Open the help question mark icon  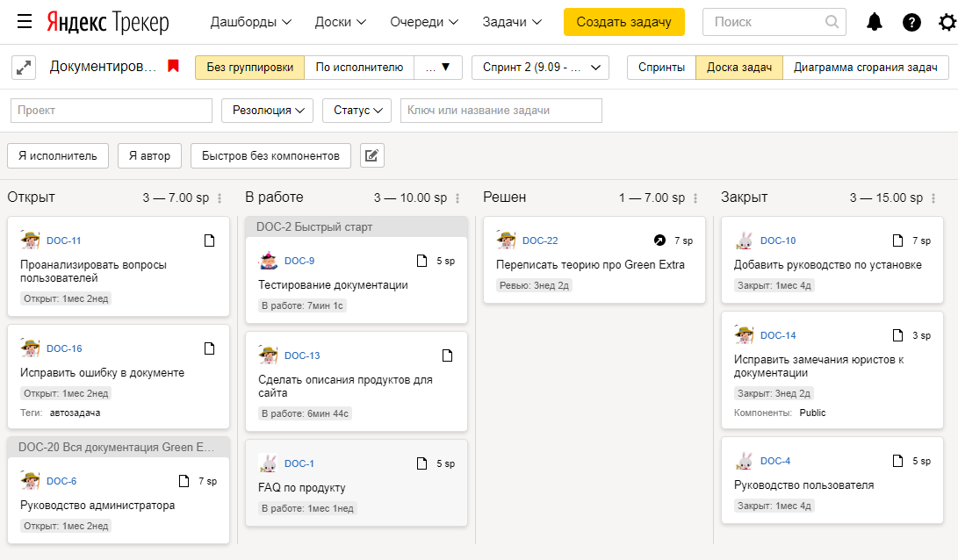911,23
